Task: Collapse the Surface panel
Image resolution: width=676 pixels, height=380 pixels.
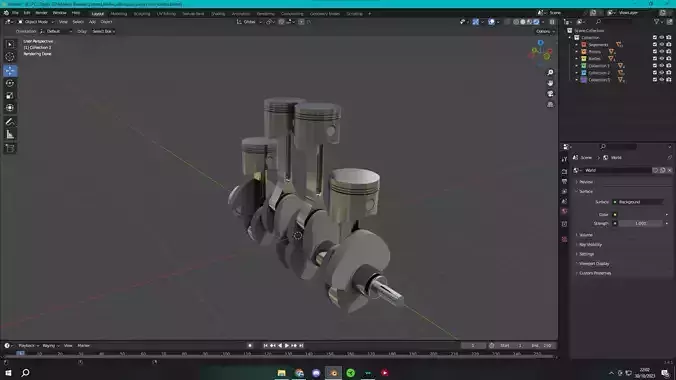Action: coord(585,192)
